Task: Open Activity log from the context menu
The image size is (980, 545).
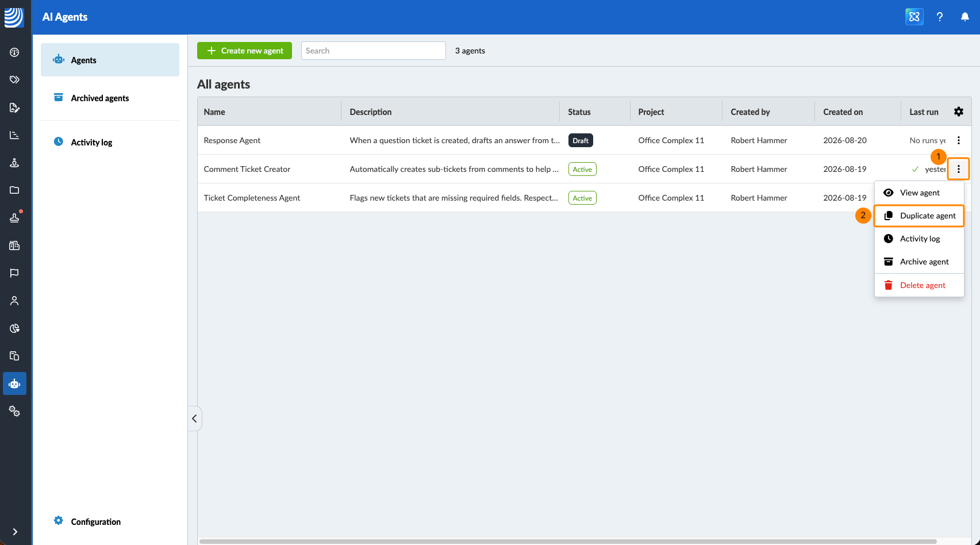Action: (919, 239)
